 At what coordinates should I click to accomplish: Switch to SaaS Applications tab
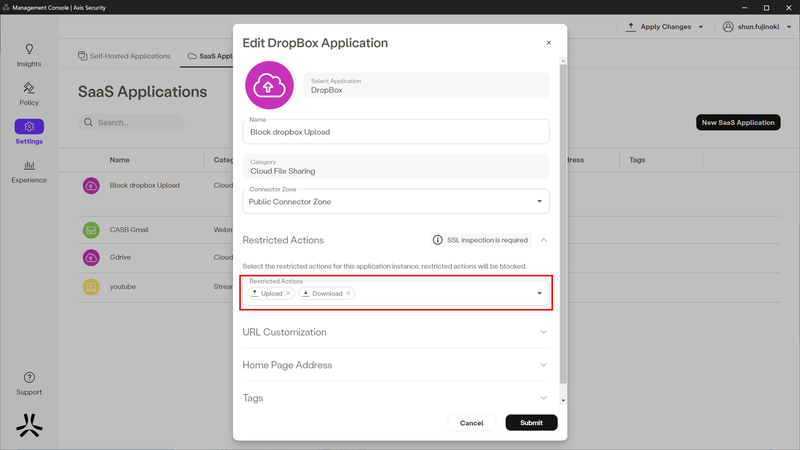210,56
